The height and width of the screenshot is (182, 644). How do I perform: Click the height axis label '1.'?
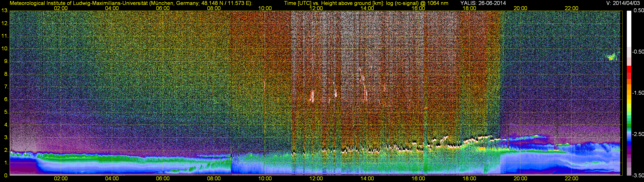[x=6, y=163]
